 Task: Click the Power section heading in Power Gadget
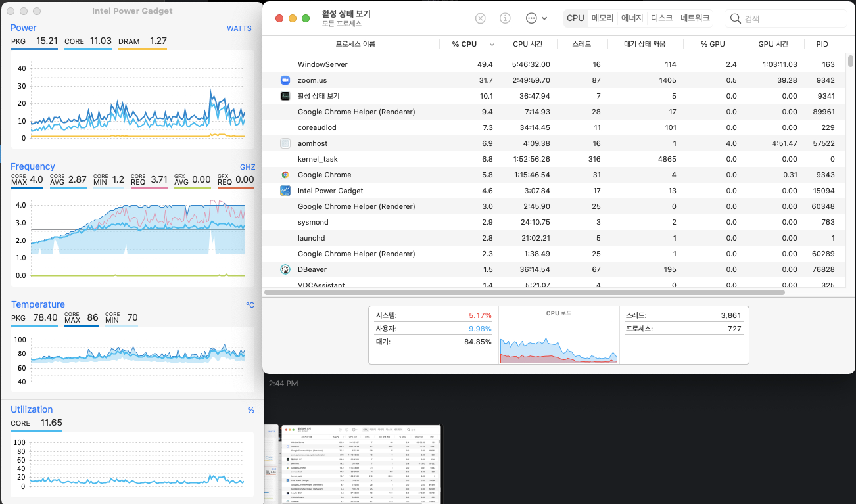[x=23, y=28]
